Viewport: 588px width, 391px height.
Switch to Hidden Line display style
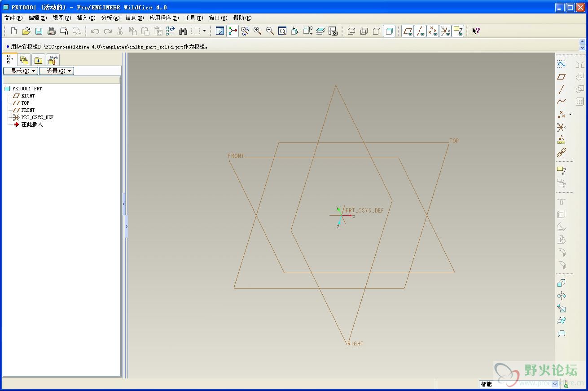[x=364, y=31]
